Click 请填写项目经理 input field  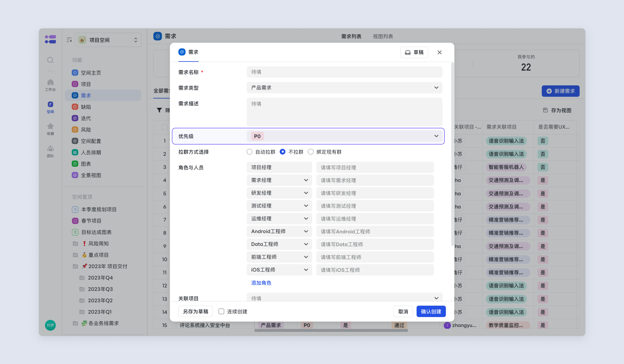point(375,167)
